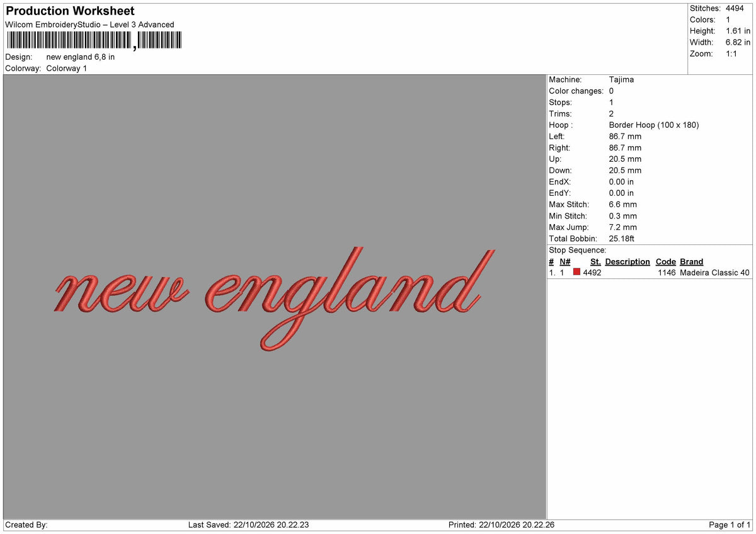Select design name 'new england 6,8 in'

pos(81,57)
